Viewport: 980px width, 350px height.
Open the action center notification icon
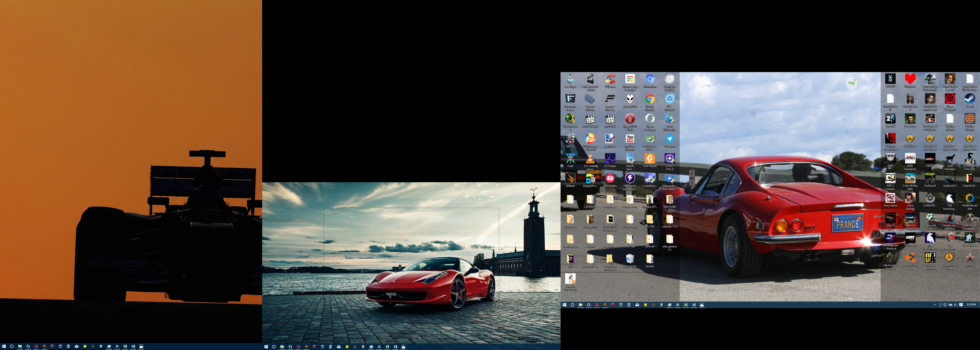click(x=961, y=305)
